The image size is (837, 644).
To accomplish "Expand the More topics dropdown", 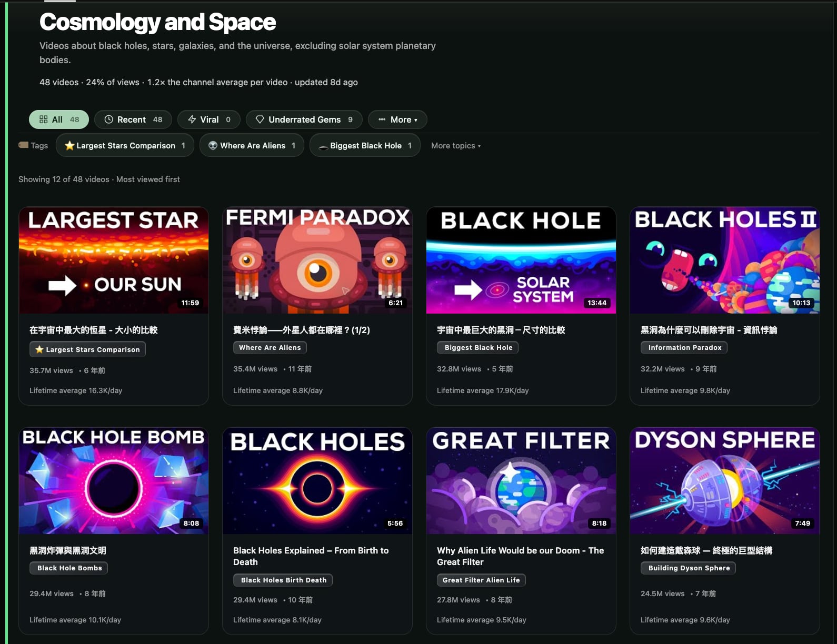I will point(456,146).
